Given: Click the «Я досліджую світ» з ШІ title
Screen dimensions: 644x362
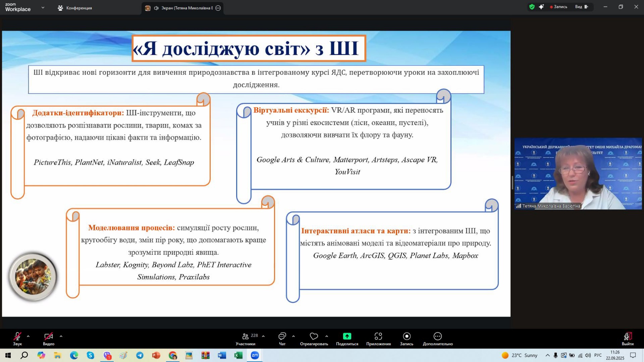Looking at the screenshot, I should [249, 48].
